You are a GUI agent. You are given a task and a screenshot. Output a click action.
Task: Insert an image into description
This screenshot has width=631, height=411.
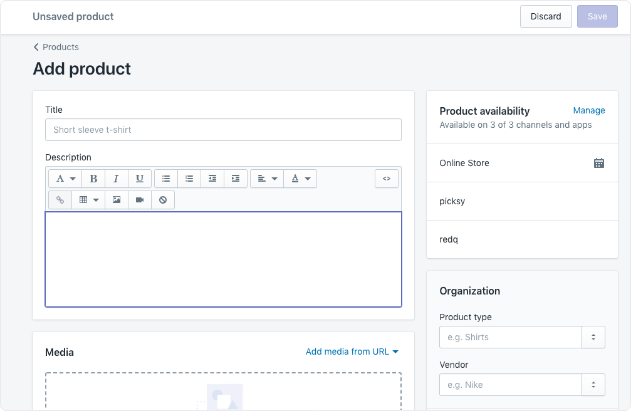click(117, 200)
